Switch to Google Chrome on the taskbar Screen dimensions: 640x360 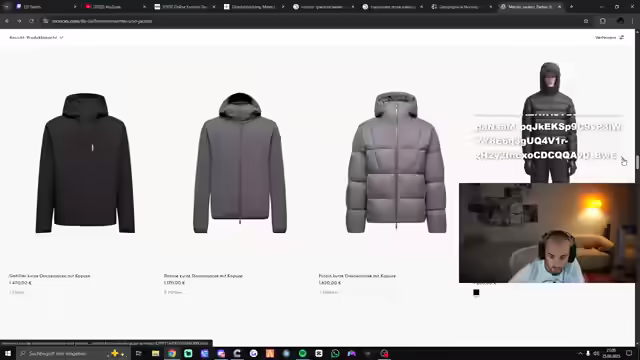pyautogui.click(x=172, y=353)
